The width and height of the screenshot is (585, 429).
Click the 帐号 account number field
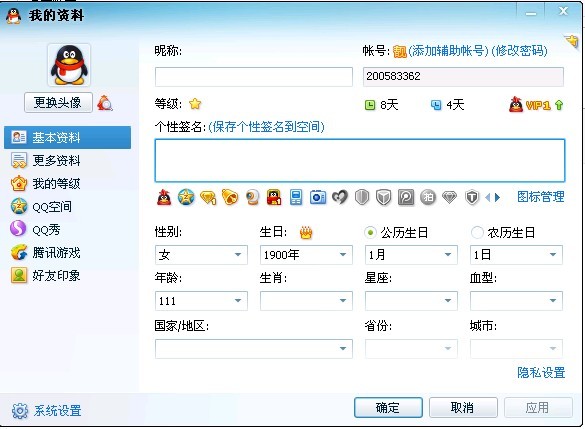pyautogui.click(x=463, y=77)
